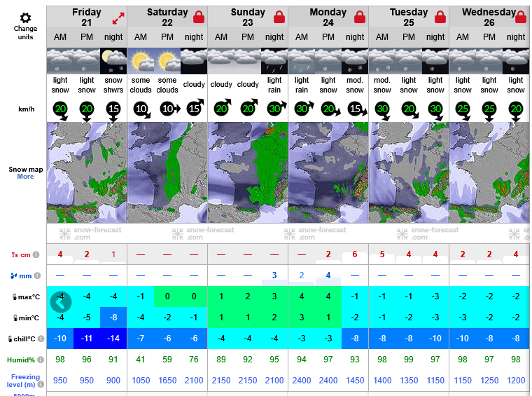The width and height of the screenshot is (532, 396).
Task: Expand Friday 21 with the red arrows icon
Action: [118, 18]
